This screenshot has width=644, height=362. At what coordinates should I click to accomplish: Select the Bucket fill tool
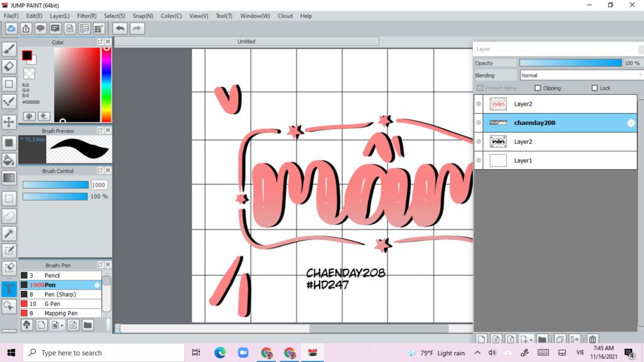coord(9,160)
